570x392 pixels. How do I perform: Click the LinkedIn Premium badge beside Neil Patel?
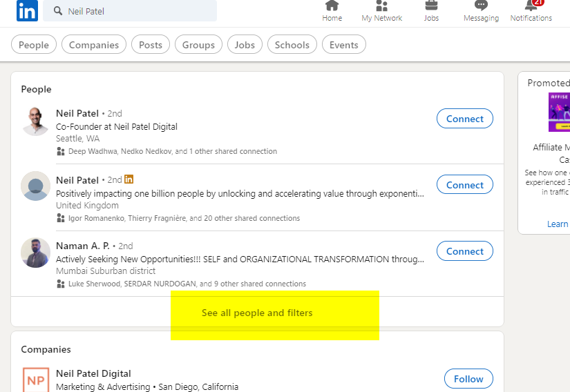point(129,179)
